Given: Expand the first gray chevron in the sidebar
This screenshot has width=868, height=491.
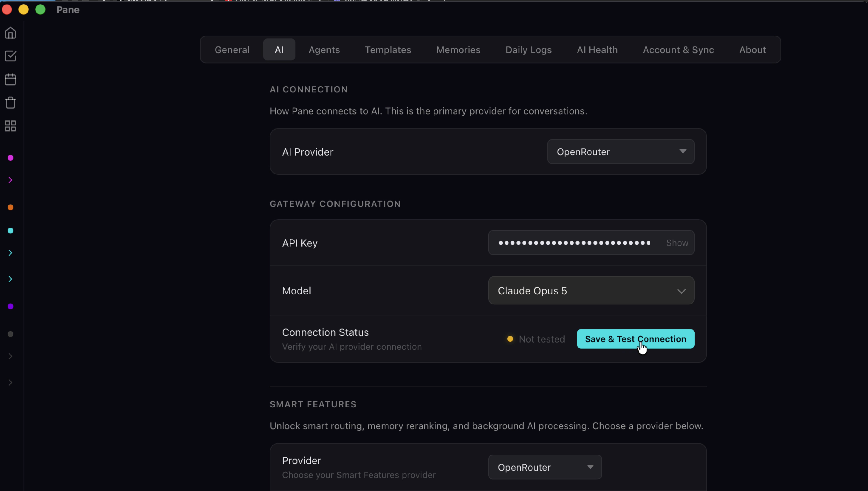Looking at the screenshot, I should tap(10, 356).
